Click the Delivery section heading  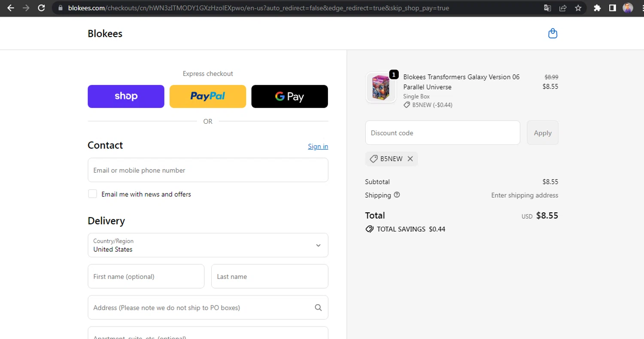pyautogui.click(x=106, y=221)
